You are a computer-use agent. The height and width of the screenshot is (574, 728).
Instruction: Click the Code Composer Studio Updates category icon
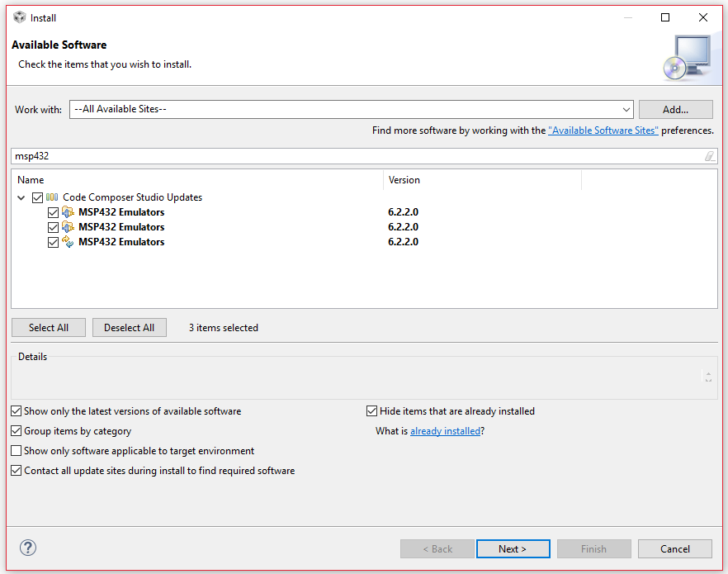(52, 197)
